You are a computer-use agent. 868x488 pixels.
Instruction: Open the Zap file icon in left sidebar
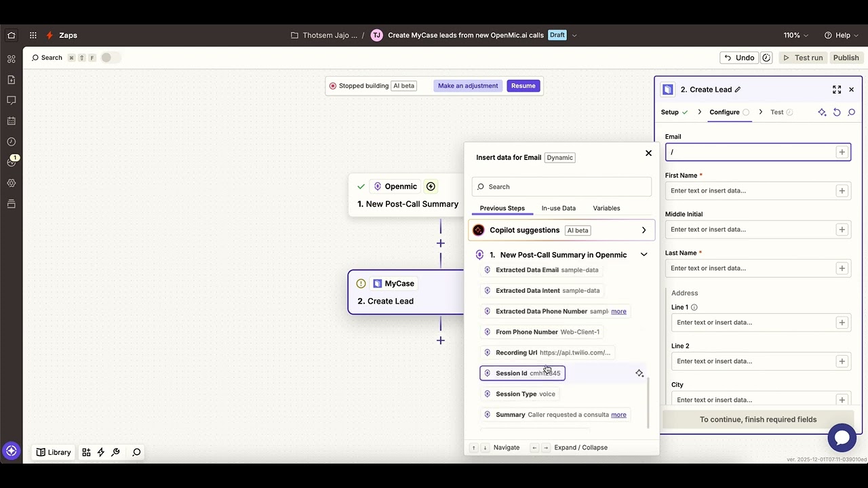12,80
